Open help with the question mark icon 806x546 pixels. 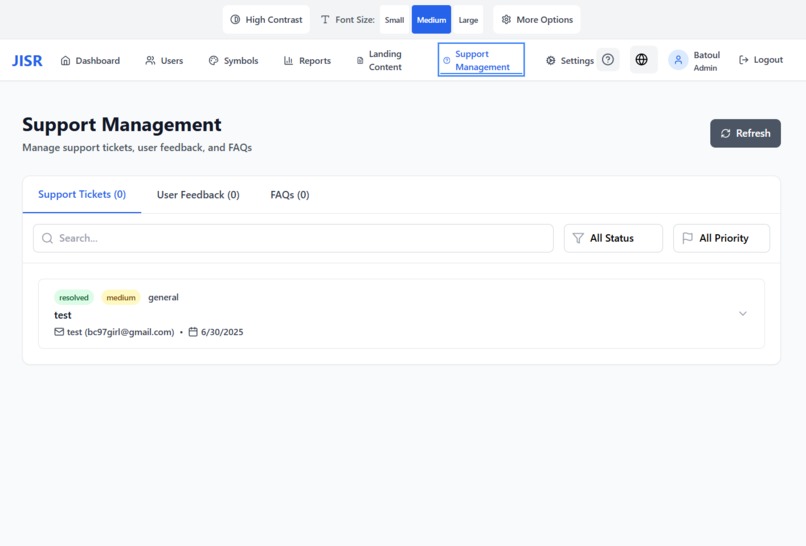[x=608, y=60]
